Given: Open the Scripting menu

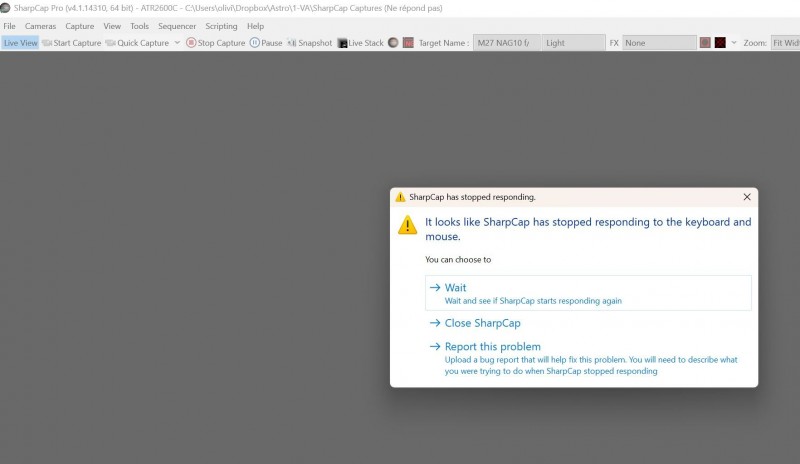Looking at the screenshot, I should coord(221,26).
